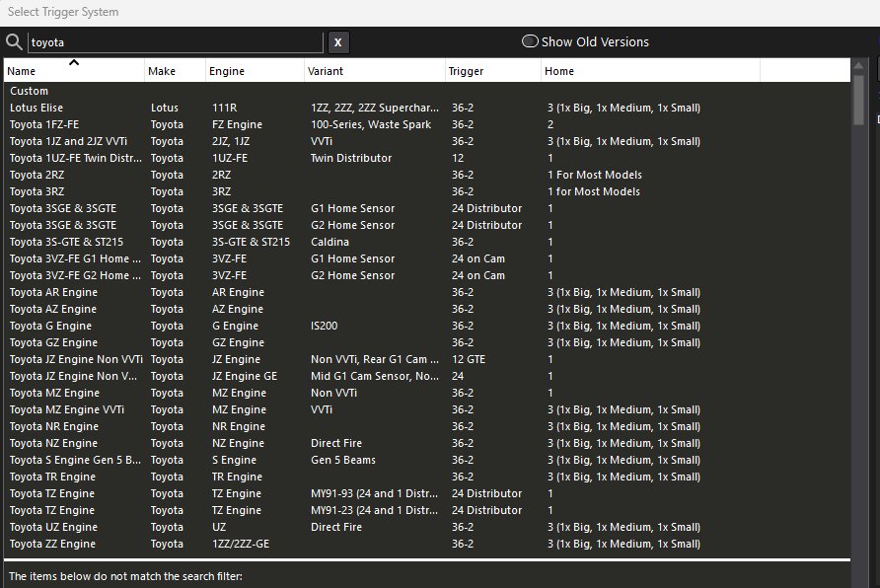Click into the toyota search field

(175, 42)
